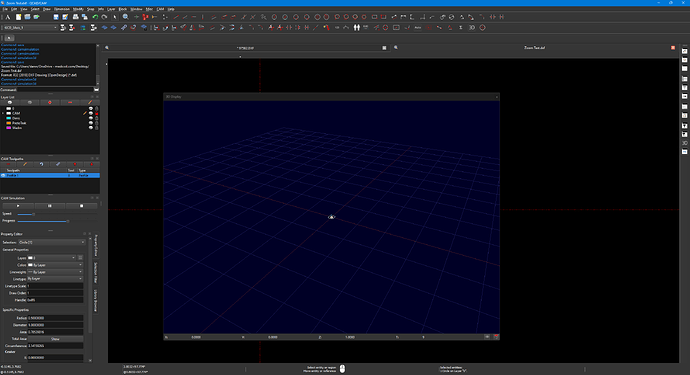This screenshot has width=690, height=375.
Task: Click the Stop simulation button
Action: click(x=81, y=206)
